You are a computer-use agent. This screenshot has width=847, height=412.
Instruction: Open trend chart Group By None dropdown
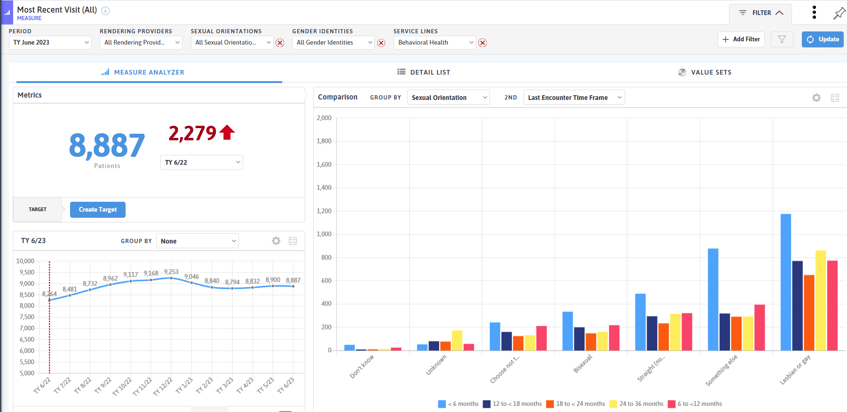197,241
